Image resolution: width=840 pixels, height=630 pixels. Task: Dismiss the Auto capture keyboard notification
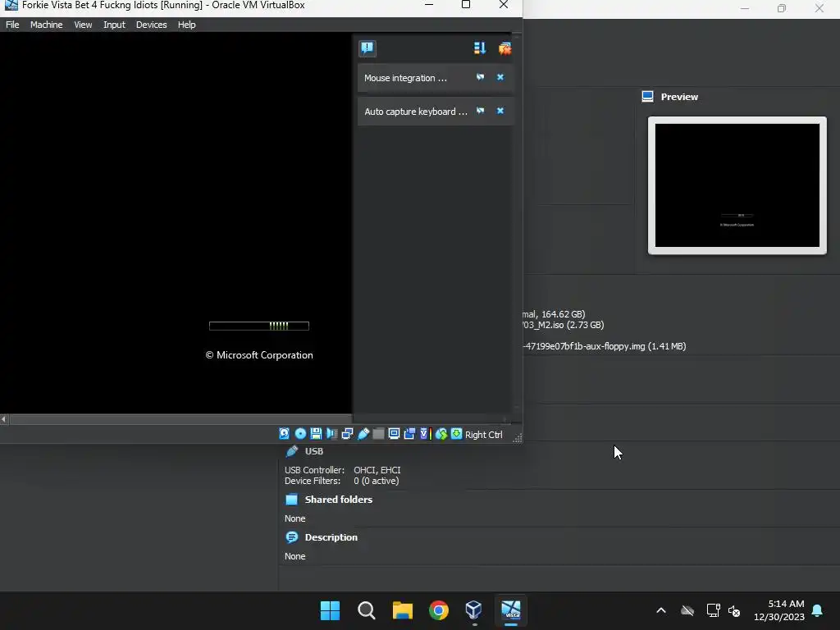click(x=500, y=111)
